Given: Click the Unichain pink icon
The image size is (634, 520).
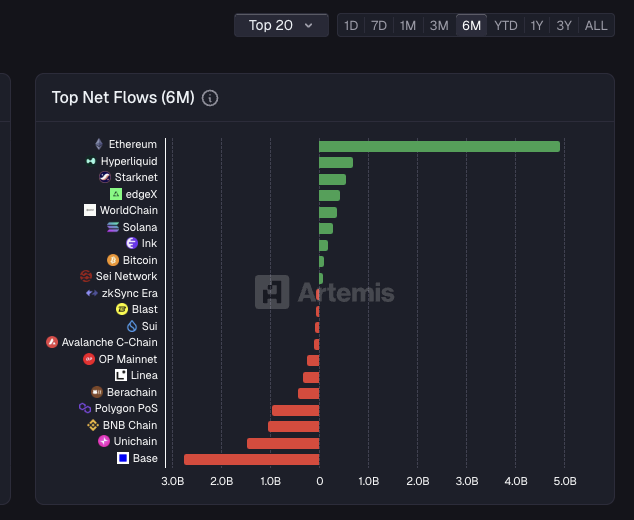Looking at the screenshot, I should [104, 441].
